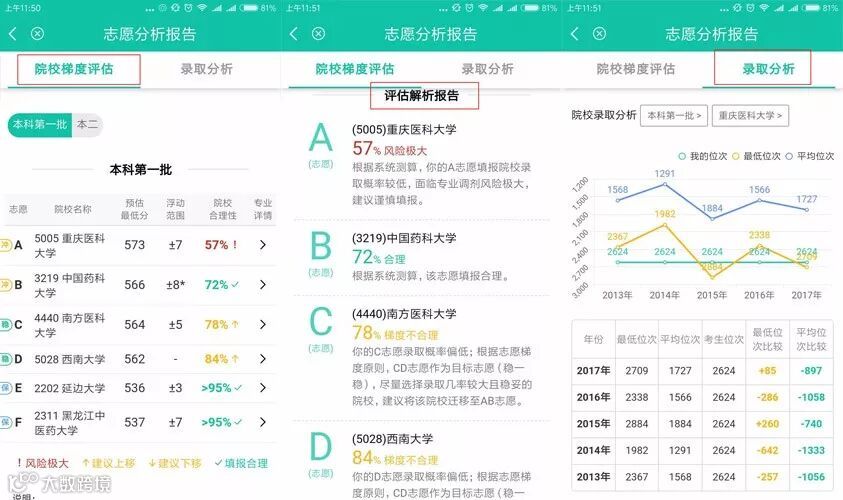Open 院校梯度评估 tab in right screen
Screen dimensions: 843x500
tap(636, 69)
